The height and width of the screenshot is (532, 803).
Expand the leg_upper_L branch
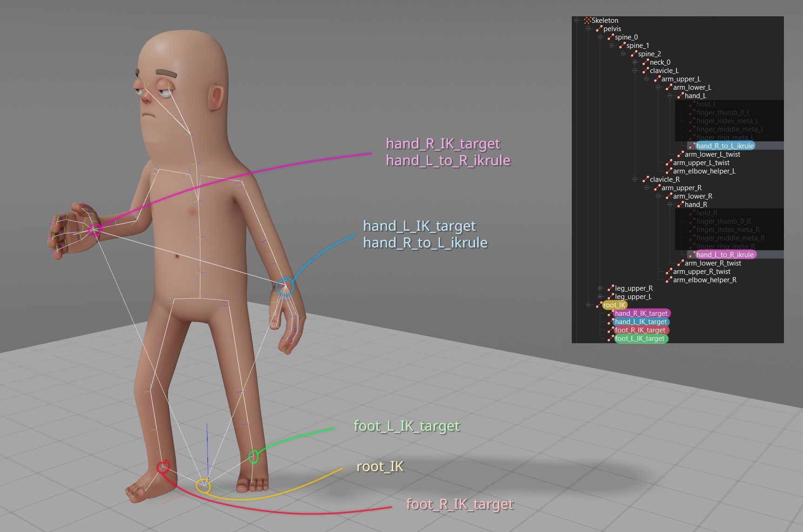(x=600, y=297)
